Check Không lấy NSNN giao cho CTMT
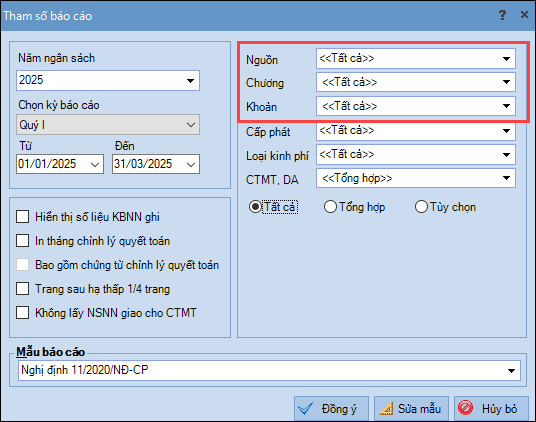Screen dimensions: 536x422 pos(23,313)
